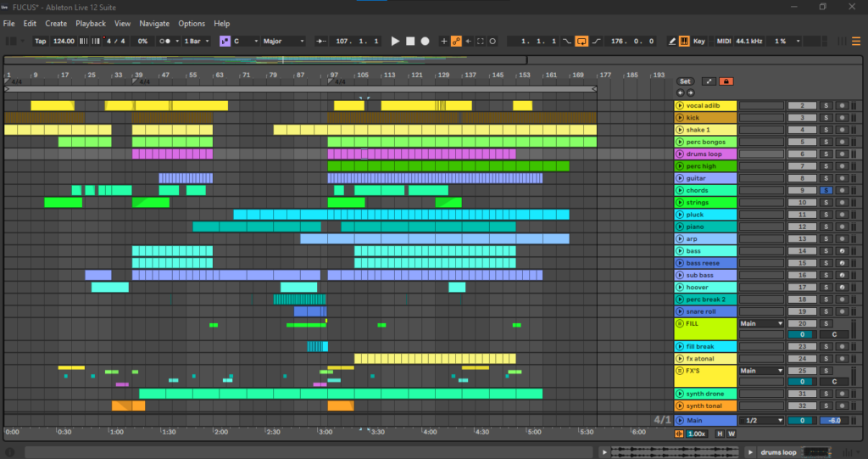Screen dimensions: 868x459
Task: Click the Automation Arm button
Action: click(x=456, y=41)
